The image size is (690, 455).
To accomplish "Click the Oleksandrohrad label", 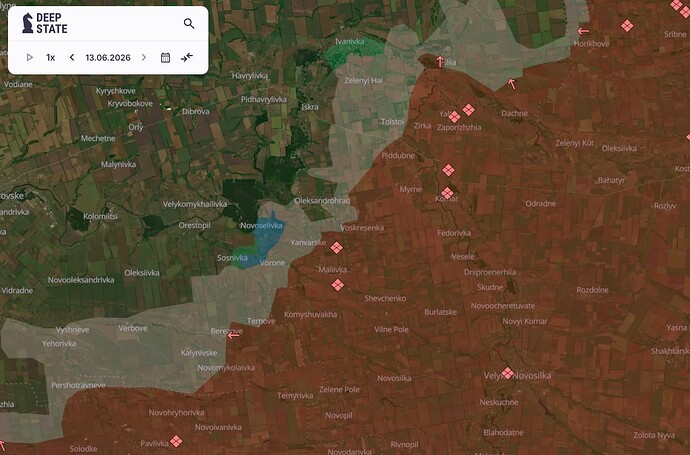I will point(323,201).
